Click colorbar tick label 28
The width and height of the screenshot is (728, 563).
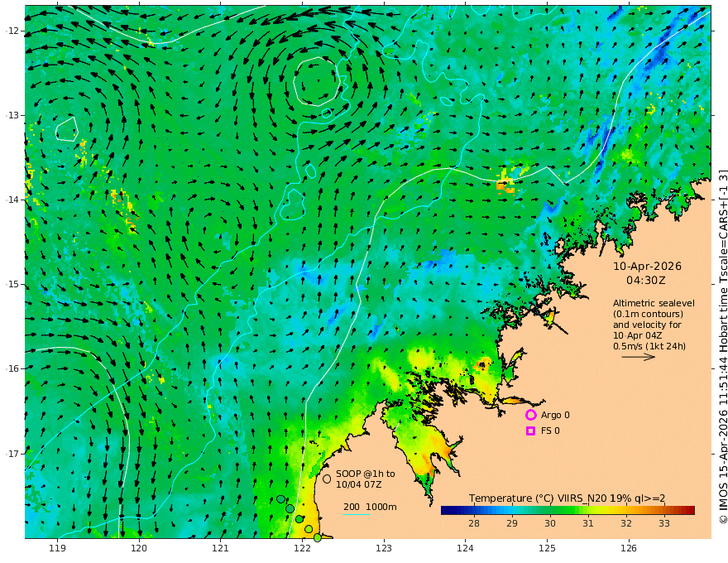click(x=473, y=523)
